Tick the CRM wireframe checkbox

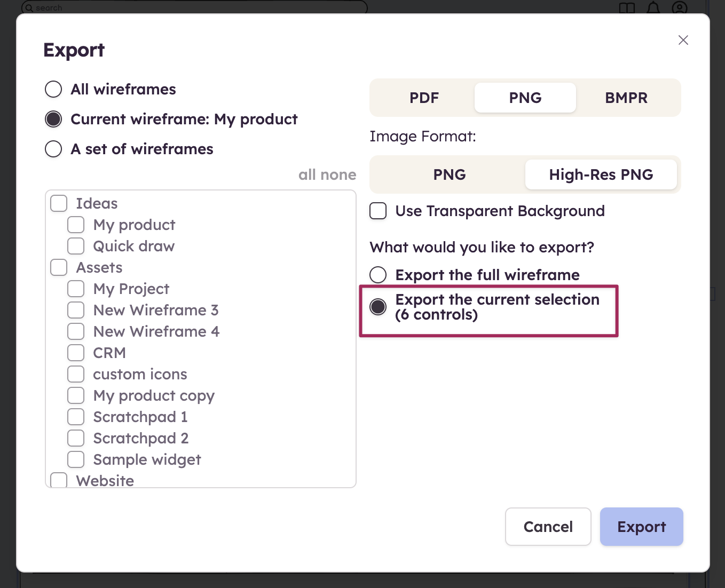76,353
